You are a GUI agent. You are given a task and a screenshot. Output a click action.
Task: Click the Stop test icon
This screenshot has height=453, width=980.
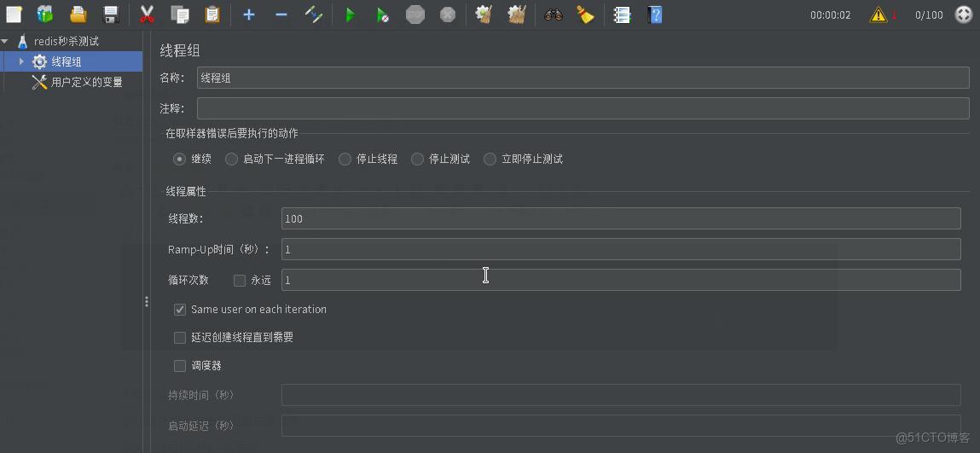click(x=415, y=15)
